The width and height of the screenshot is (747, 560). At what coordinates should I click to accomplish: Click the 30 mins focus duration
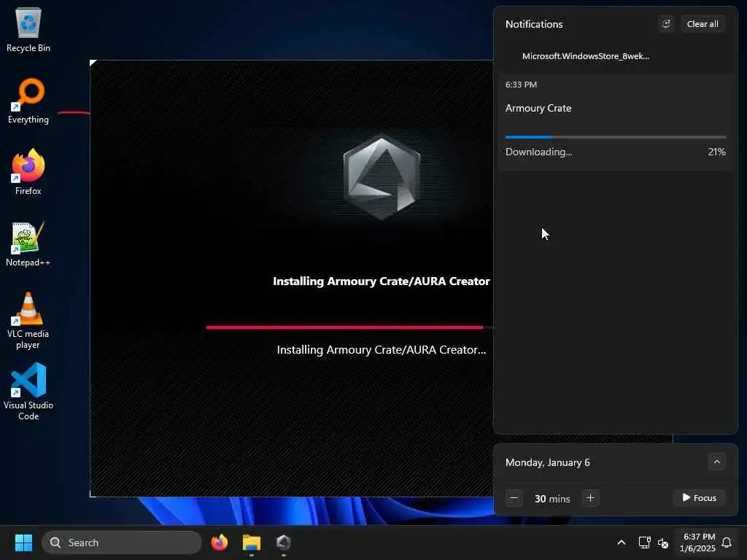552,499
